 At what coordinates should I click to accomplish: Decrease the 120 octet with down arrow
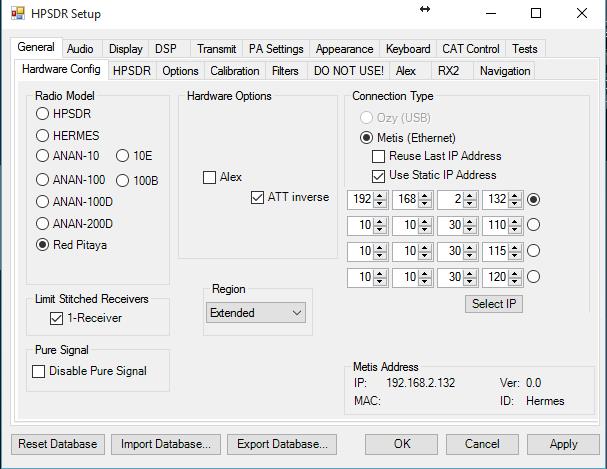[x=515, y=281]
